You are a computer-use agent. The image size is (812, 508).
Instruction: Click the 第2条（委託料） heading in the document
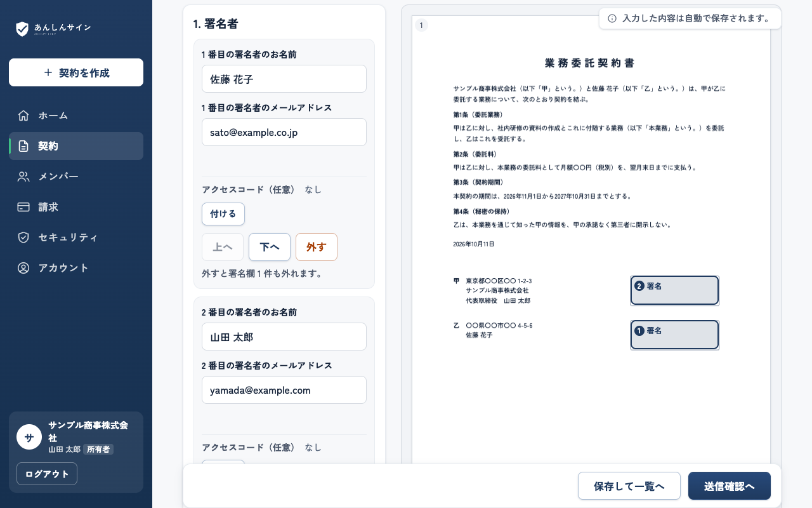(x=475, y=154)
